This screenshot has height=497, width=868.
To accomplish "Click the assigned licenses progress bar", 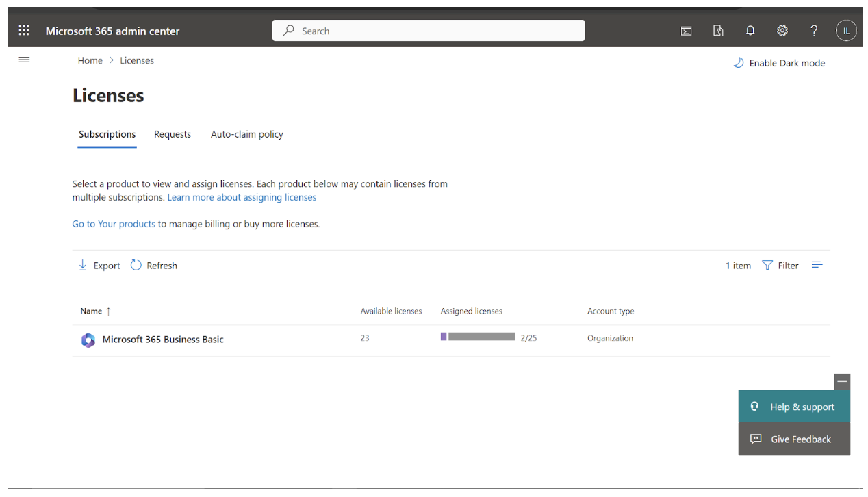I will pos(478,337).
